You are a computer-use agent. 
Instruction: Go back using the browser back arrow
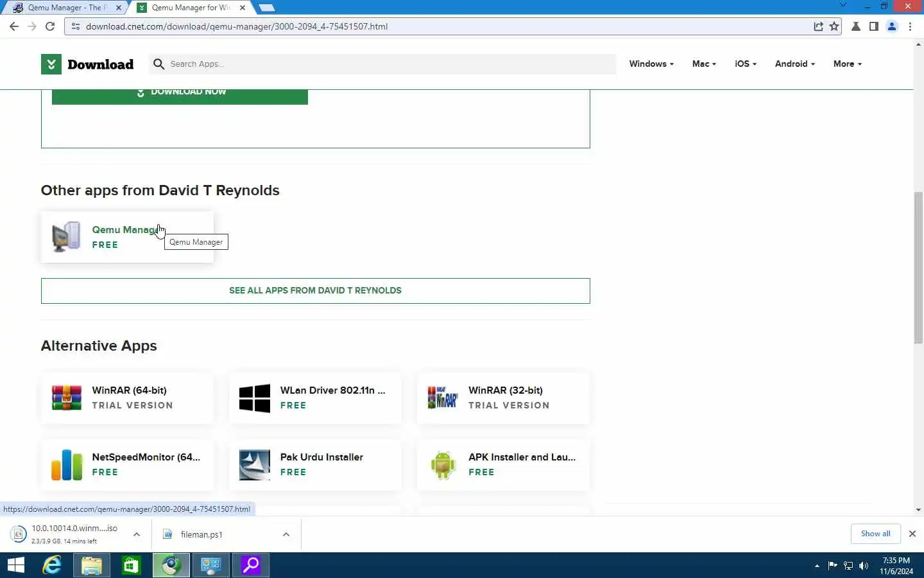pyautogui.click(x=14, y=26)
